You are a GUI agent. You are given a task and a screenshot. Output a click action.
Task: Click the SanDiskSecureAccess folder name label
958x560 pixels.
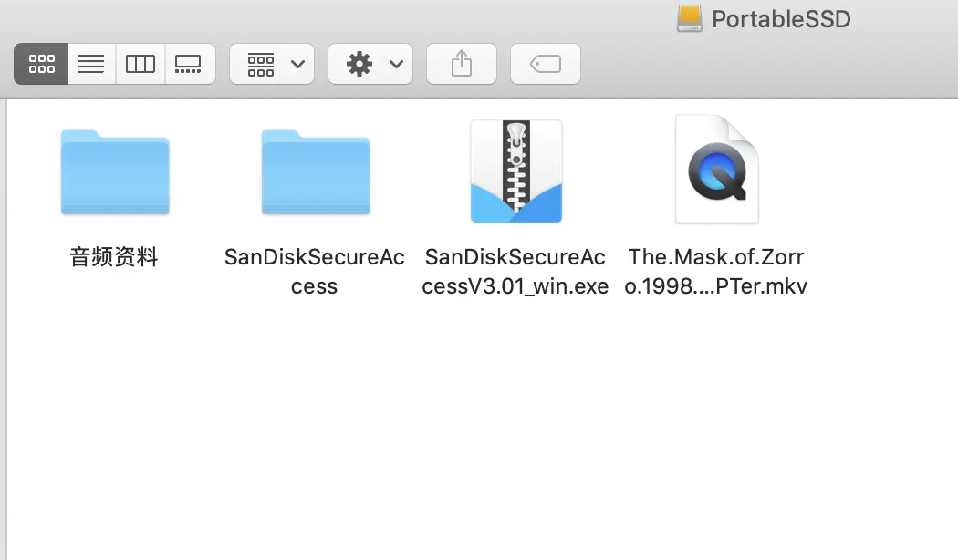pyautogui.click(x=314, y=271)
